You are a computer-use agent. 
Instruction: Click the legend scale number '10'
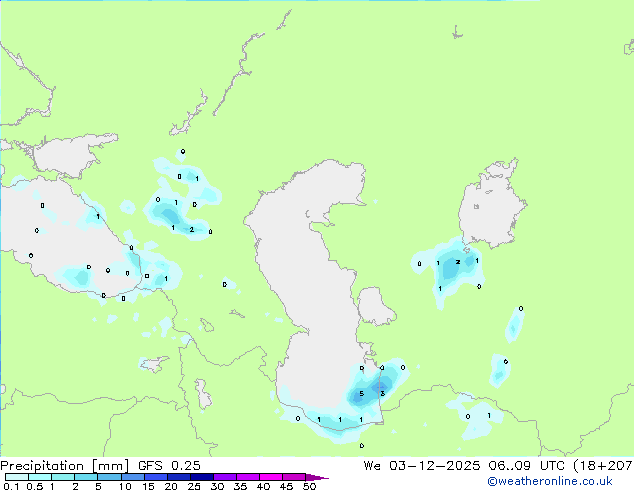click(x=125, y=486)
